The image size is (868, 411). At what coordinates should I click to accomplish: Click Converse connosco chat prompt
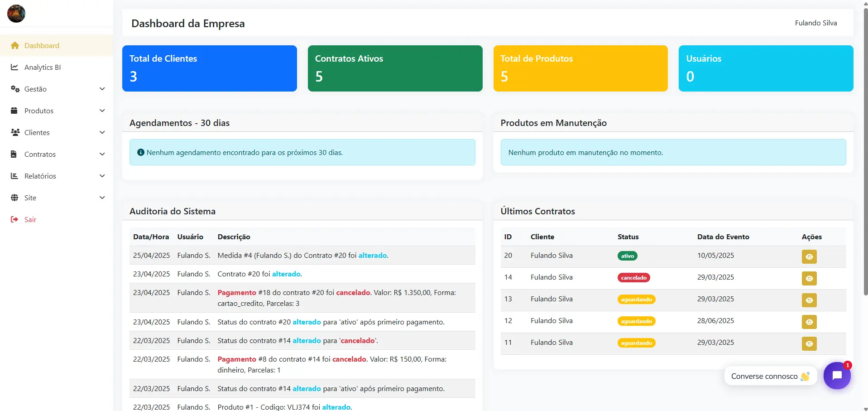pos(771,376)
